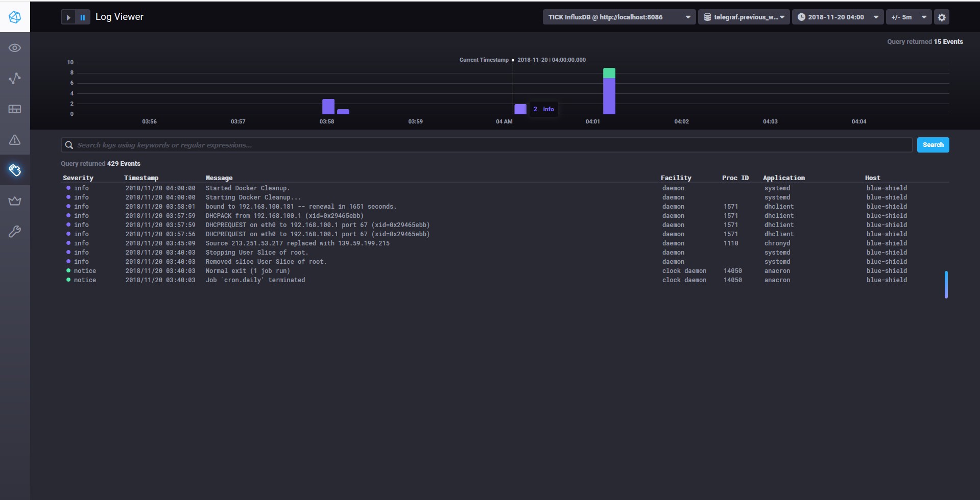Open the Dashboards page from sidebar

point(15,109)
